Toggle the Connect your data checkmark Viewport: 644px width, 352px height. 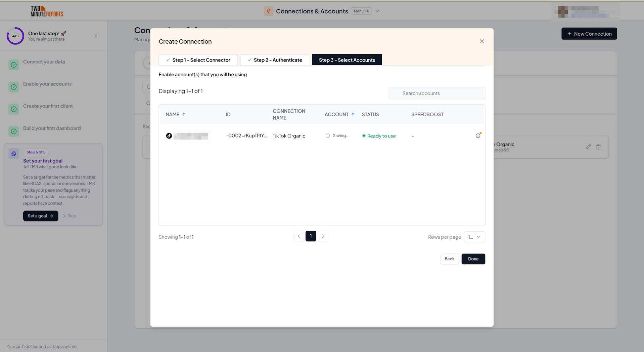[14, 65]
